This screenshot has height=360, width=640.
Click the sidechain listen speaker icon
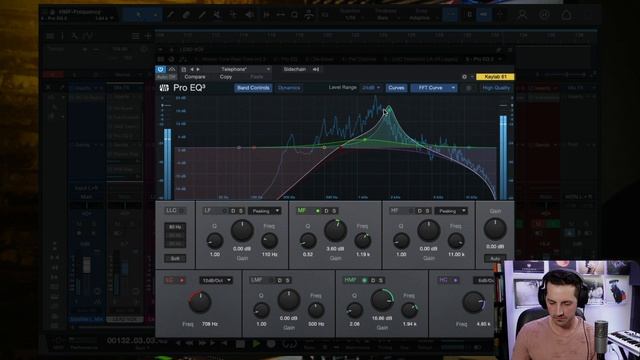(316, 69)
